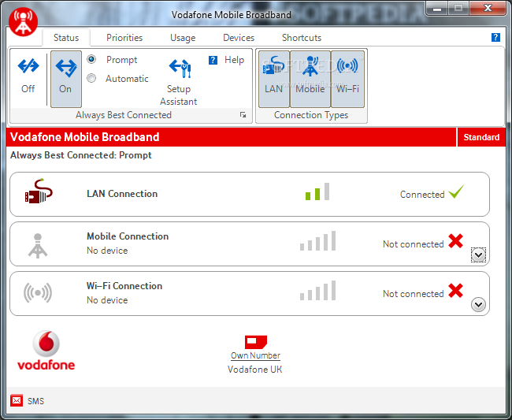
Task: Open Help in Always Best Connected group
Action: [x=227, y=60]
